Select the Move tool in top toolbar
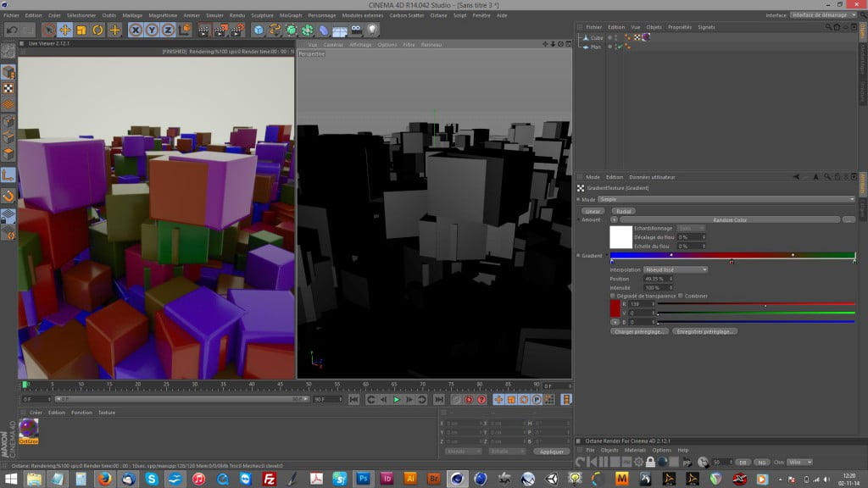The width and height of the screenshot is (868, 488). click(x=64, y=30)
